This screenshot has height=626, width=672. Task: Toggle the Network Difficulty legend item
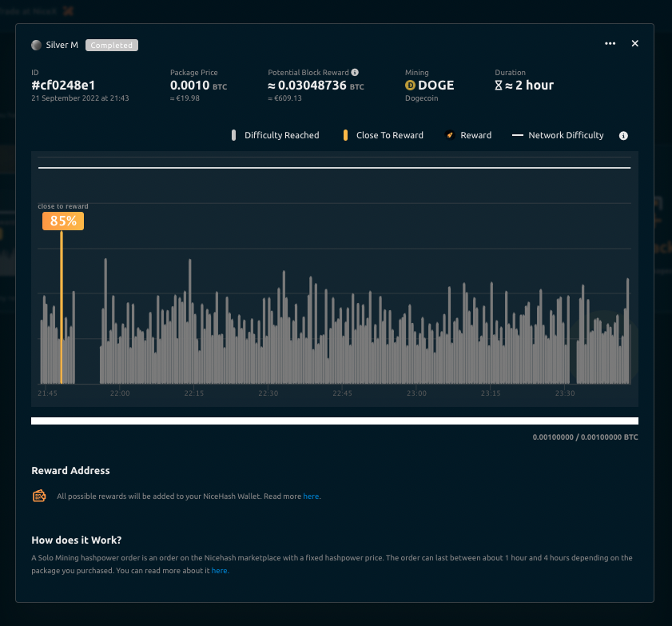click(x=558, y=136)
